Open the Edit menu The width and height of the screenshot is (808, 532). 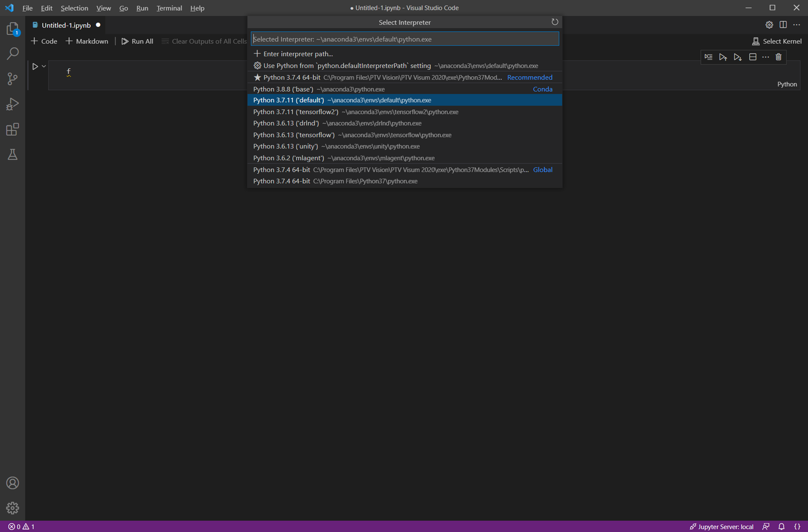pos(46,8)
